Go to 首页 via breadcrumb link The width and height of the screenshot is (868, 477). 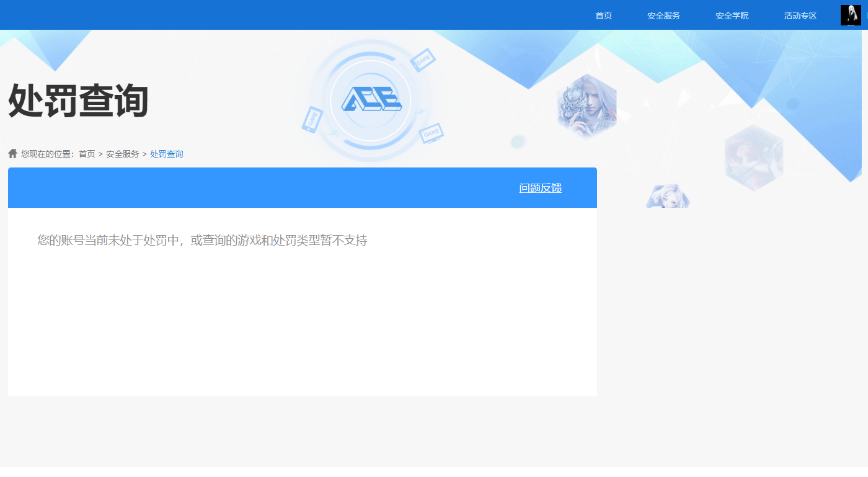pos(87,154)
